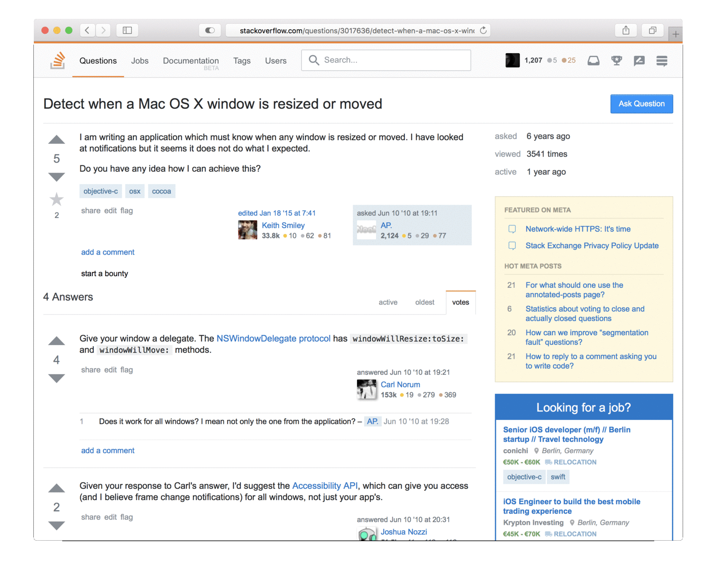This screenshot has width=716, height=588.
Task: Open the reply to comment asking code post
Action: [591, 361]
